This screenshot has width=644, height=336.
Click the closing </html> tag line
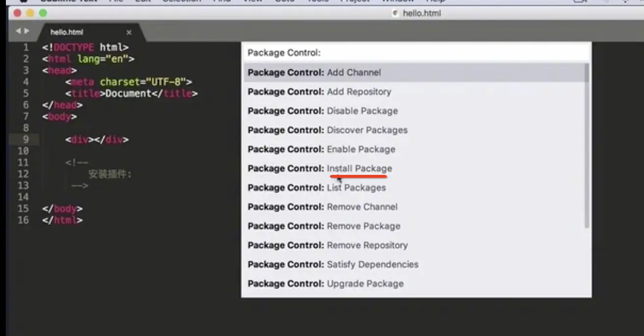pos(62,220)
